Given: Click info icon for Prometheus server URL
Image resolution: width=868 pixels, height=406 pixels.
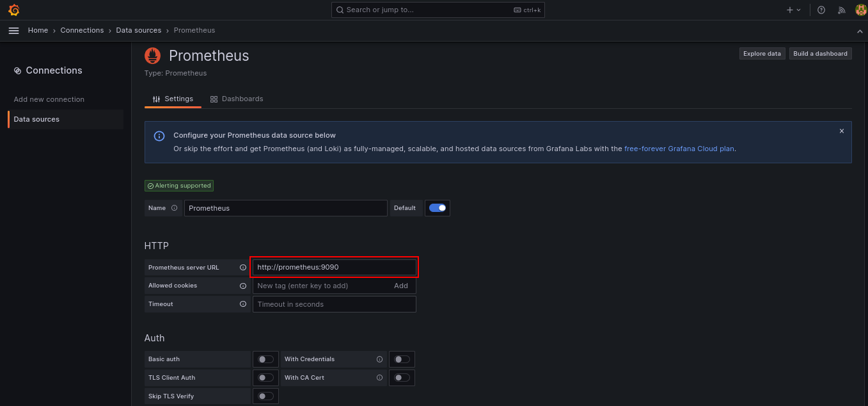Looking at the screenshot, I should [x=243, y=267].
